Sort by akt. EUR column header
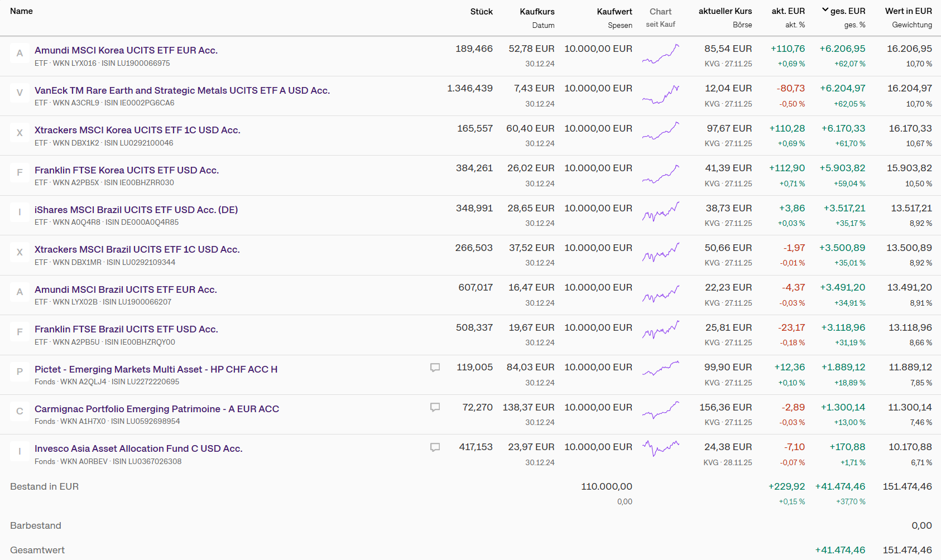The height and width of the screenshot is (560, 941). pyautogui.click(x=788, y=11)
